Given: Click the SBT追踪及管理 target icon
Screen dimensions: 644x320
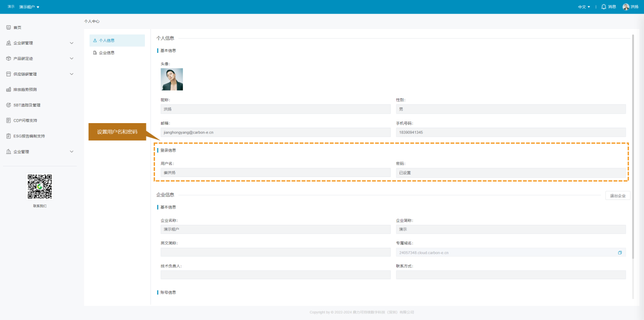Looking at the screenshot, I should point(9,105).
